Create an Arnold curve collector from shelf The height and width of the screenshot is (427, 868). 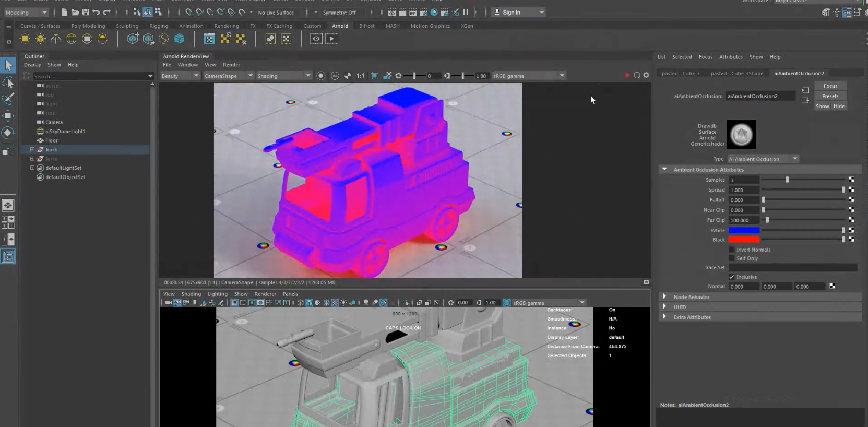pos(164,39)
